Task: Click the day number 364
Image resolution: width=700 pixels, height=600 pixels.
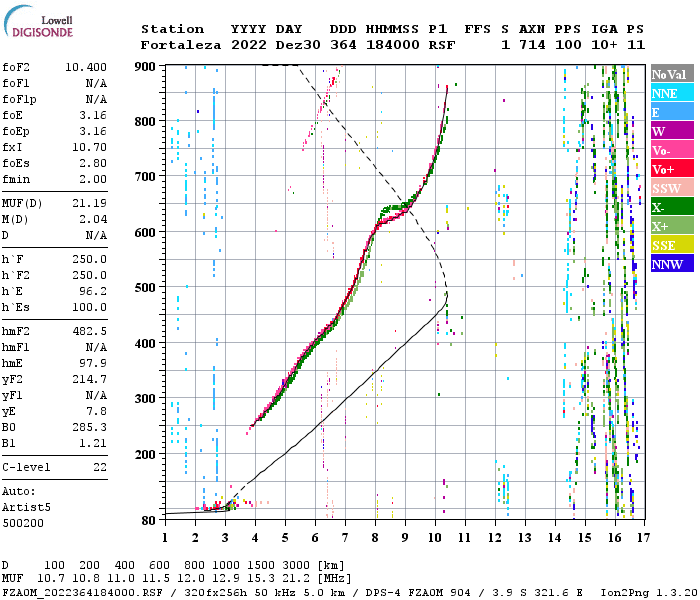Action: click(343, 45)
